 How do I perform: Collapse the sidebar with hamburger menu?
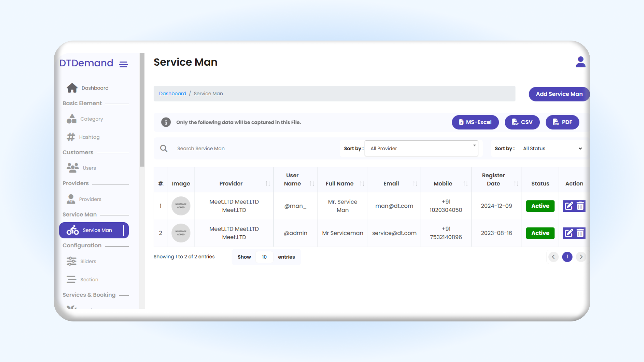pos(123,64)
